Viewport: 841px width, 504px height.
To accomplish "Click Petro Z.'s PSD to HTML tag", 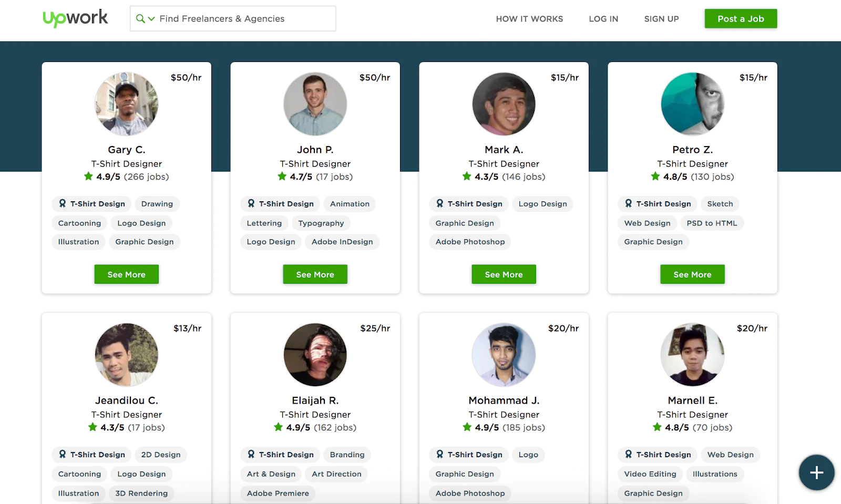I will pyautogui.click(x=712, y=223).
